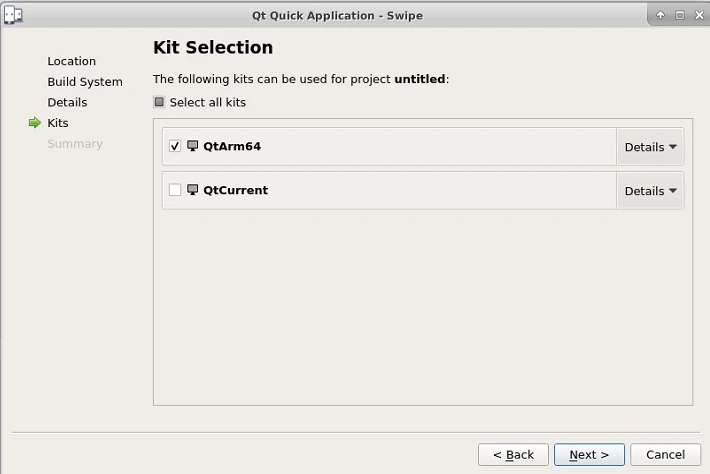Click the desktop icon beside QtArm64
This screenshot has height=474, width=710.
click(193, 146)
